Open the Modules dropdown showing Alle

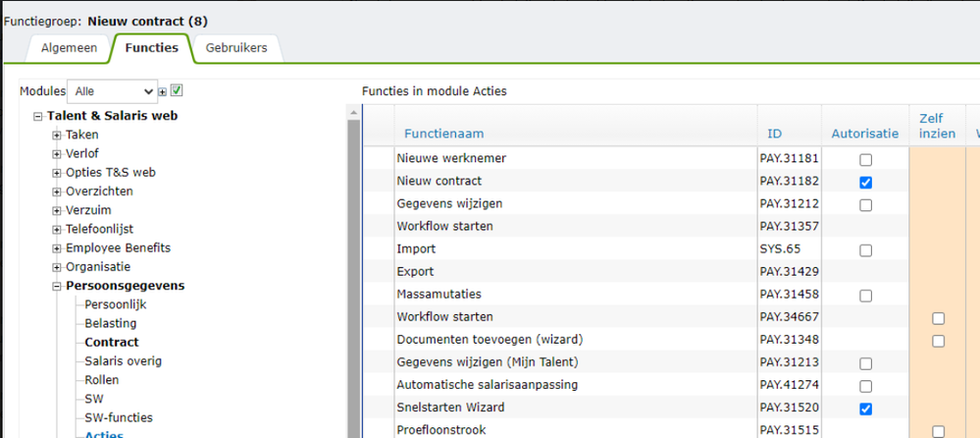[x=111, y=91]
